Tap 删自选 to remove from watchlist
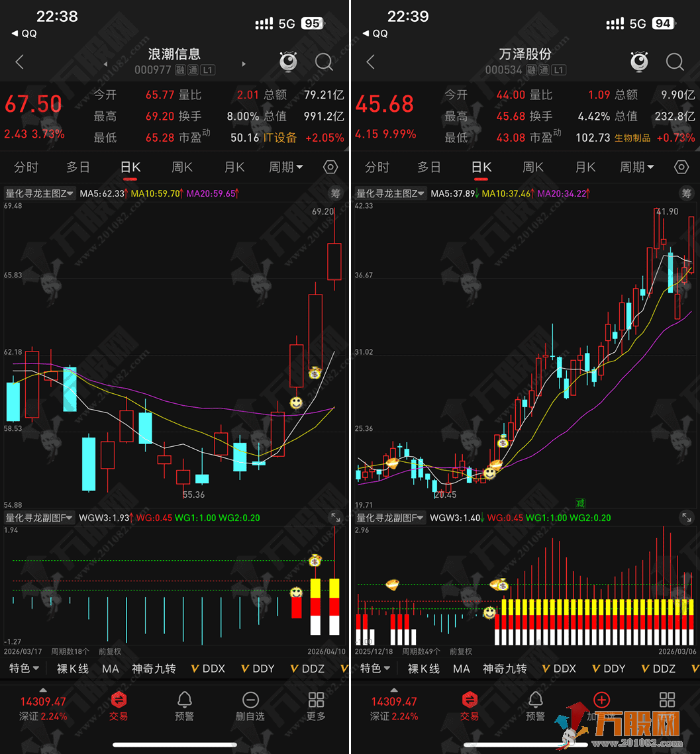700x754 pixels. (x=250, y=706)
